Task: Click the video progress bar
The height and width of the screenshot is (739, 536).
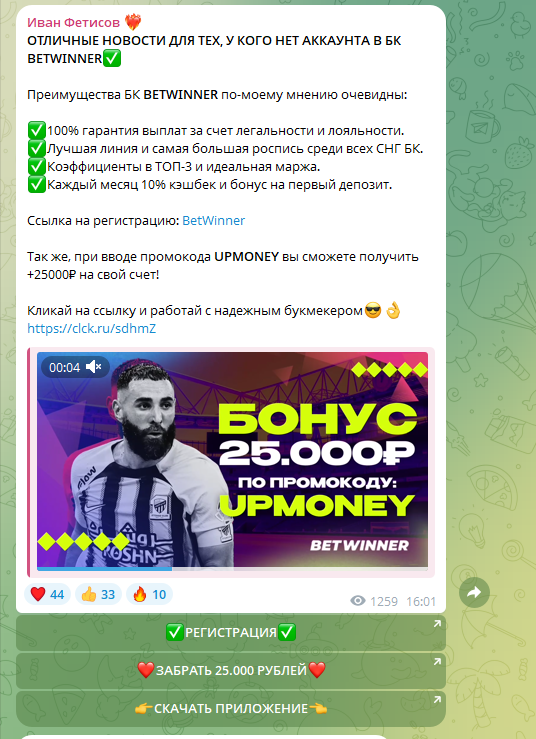Action: 232,569
